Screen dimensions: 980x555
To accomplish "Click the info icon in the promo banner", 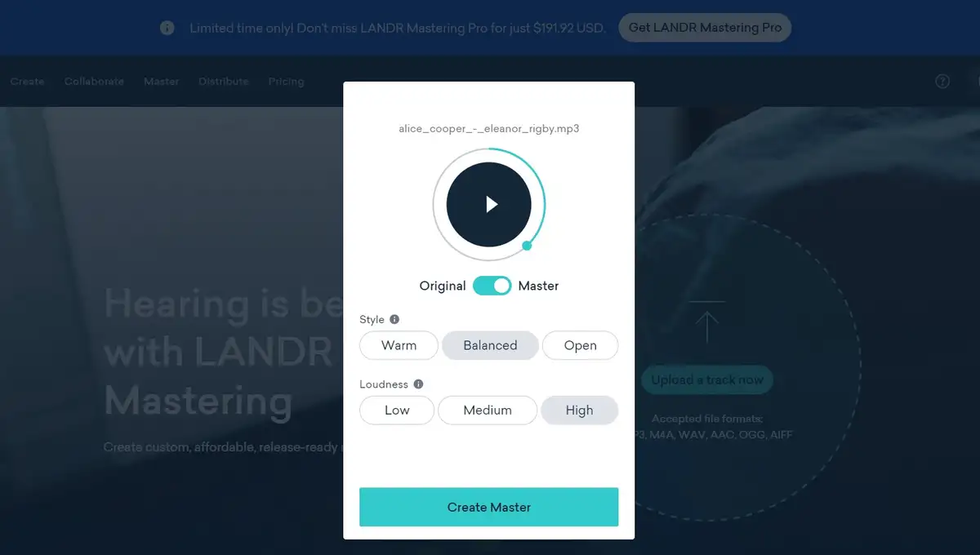I will pos(167,27).
